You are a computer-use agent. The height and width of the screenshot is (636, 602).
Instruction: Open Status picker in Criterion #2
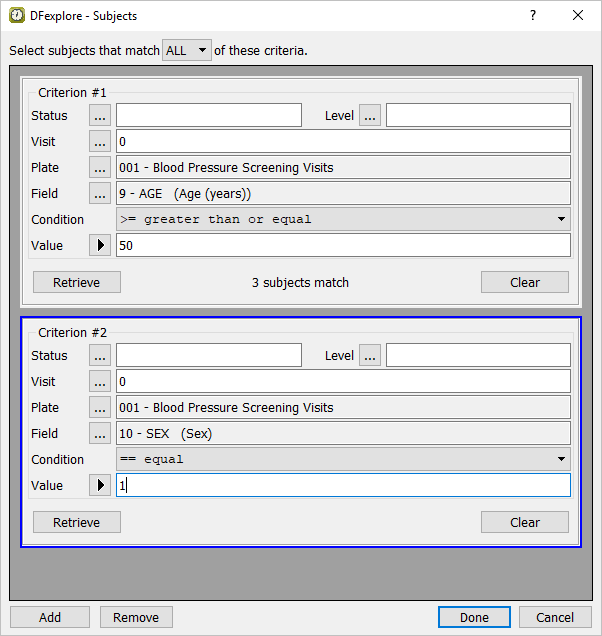(100, 356)
